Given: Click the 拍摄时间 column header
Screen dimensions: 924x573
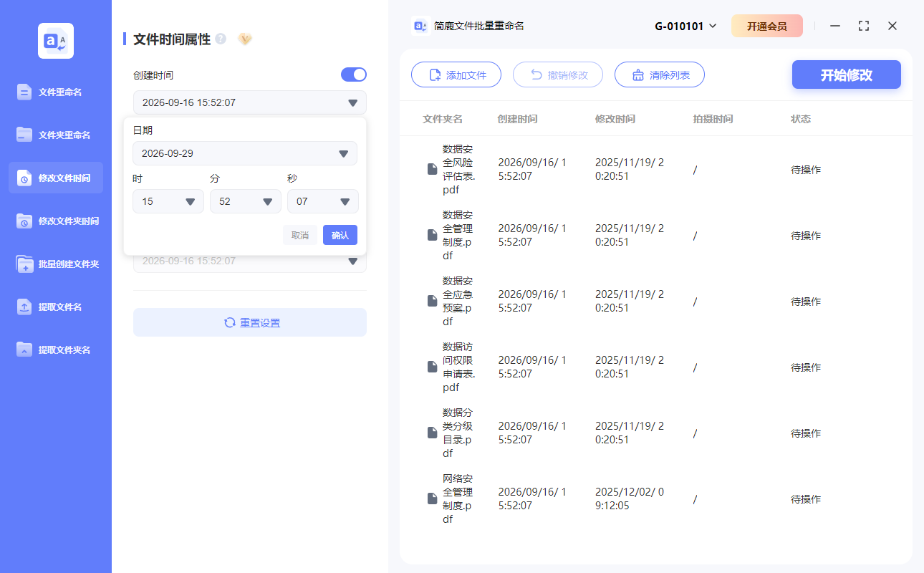Looking at the screenshot, I should [713, 119].
